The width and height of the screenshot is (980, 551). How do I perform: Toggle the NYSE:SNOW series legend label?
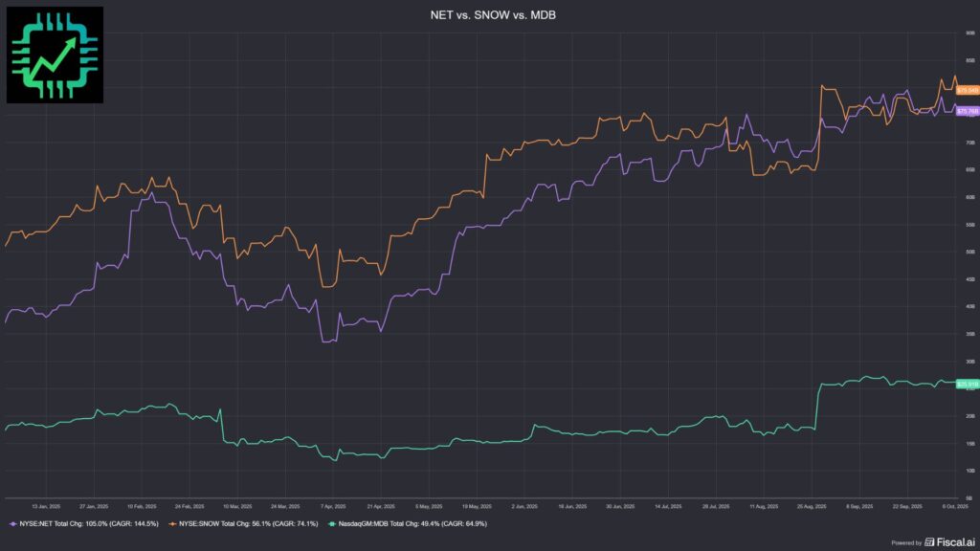(x=246, y=524)
